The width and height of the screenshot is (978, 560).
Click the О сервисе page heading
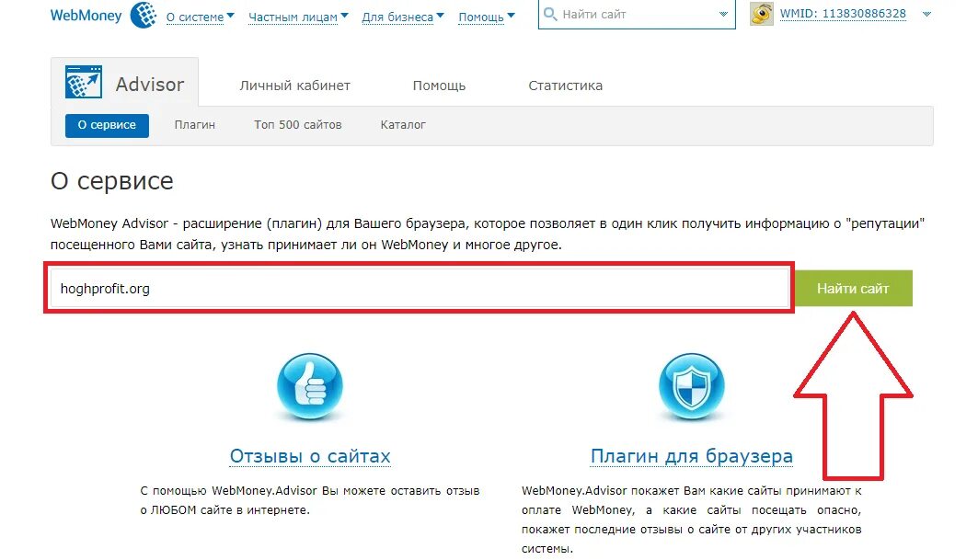coord(112,181)
